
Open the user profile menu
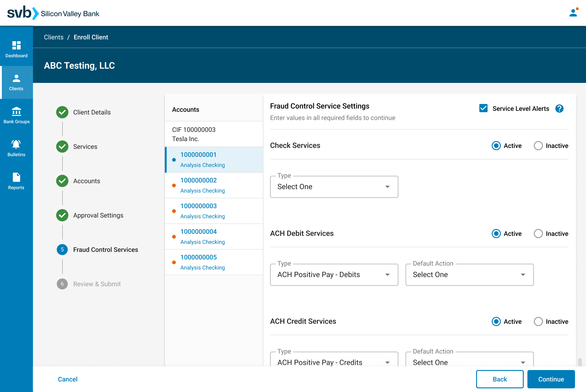point(573,13)
